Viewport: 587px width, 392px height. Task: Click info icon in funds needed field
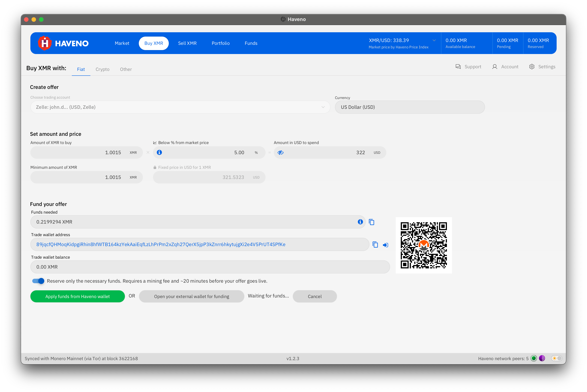(x=360, y=222)
